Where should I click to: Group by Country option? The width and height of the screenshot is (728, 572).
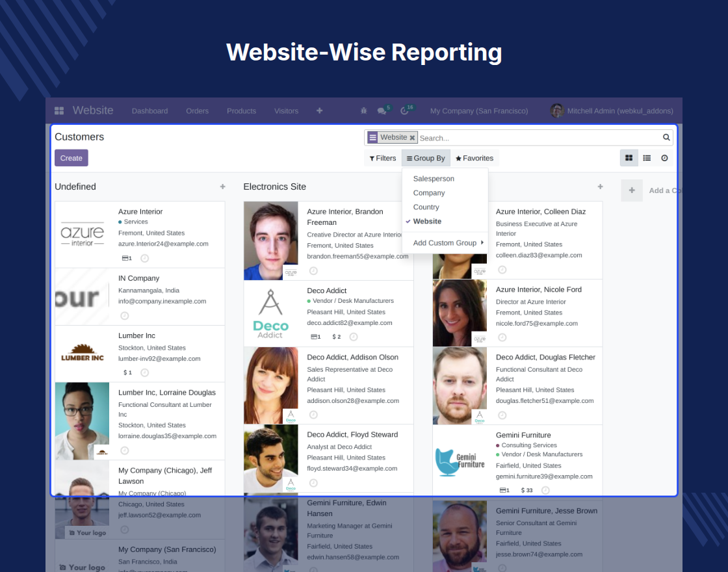(426, 207)
